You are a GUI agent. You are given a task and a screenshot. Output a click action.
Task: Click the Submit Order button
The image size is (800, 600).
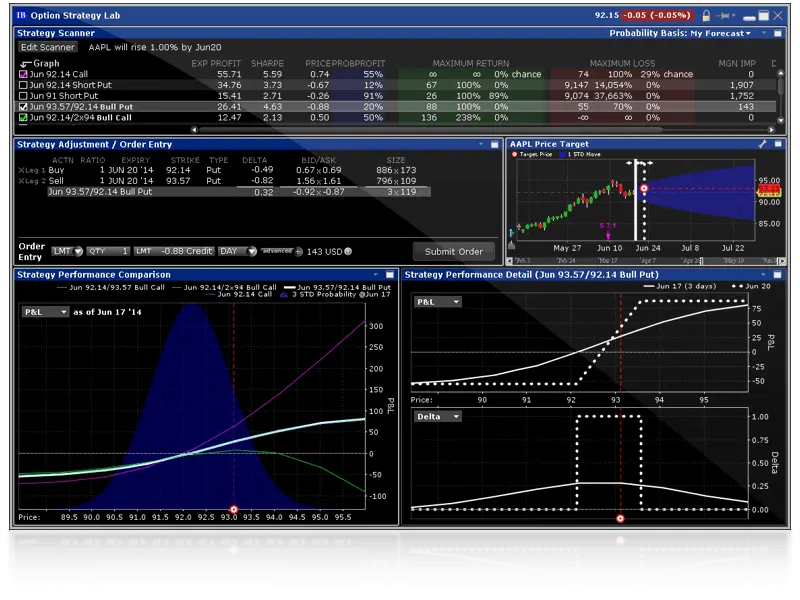pos(454,252)
